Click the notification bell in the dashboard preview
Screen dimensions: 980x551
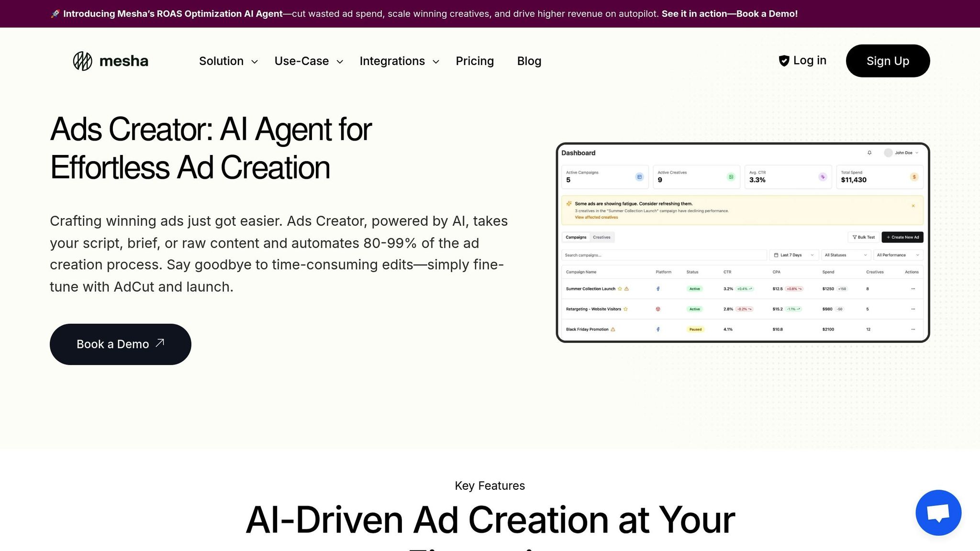pos(869,153)
